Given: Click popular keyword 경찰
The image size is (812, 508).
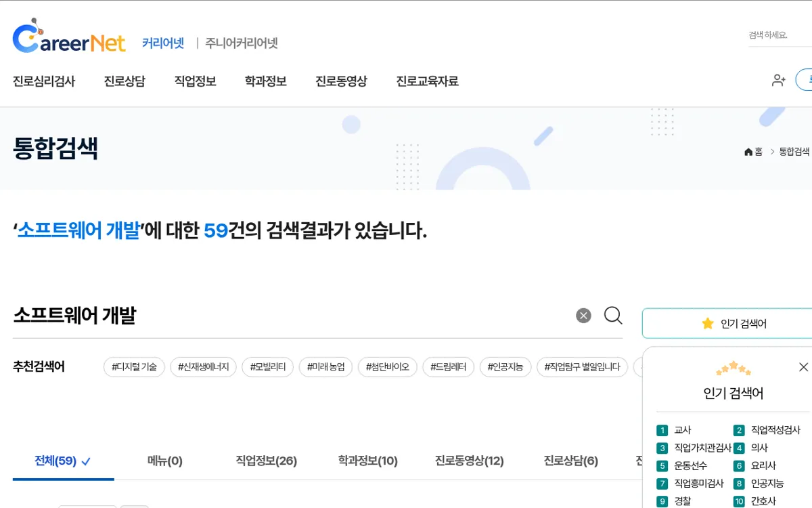Looking at the screenshot, I should pyautogui.click(x=683, y=501).
